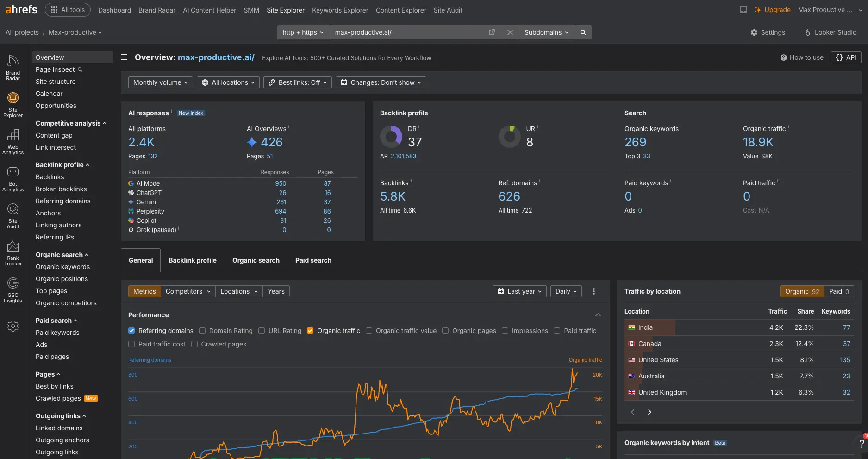Open the chart's three-dot options menu
The height and width of the screenshot is (459, 868).
click(594, 291)
